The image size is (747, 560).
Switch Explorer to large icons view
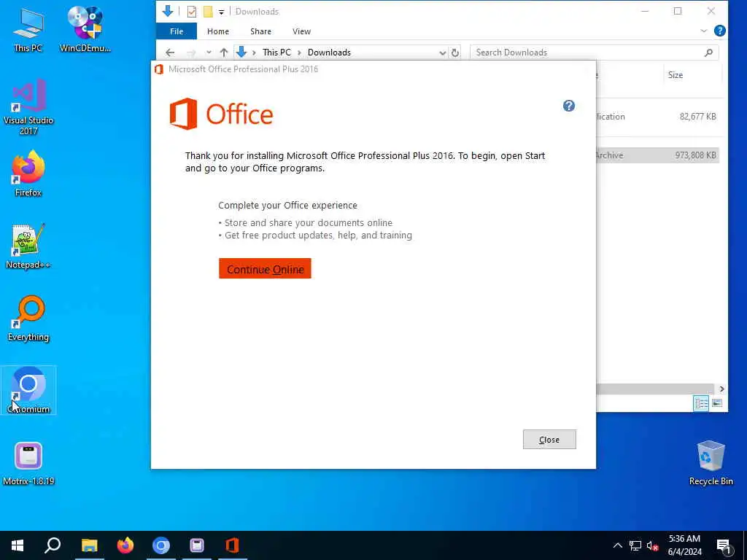[x=717, y=403]
